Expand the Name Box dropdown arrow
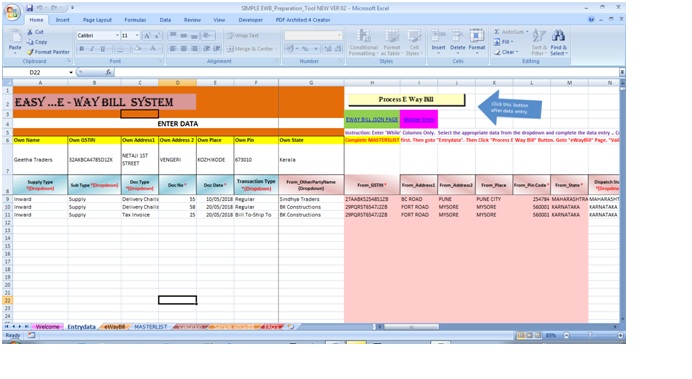This screenshot has height=379, width=692. tap(71, 72)
